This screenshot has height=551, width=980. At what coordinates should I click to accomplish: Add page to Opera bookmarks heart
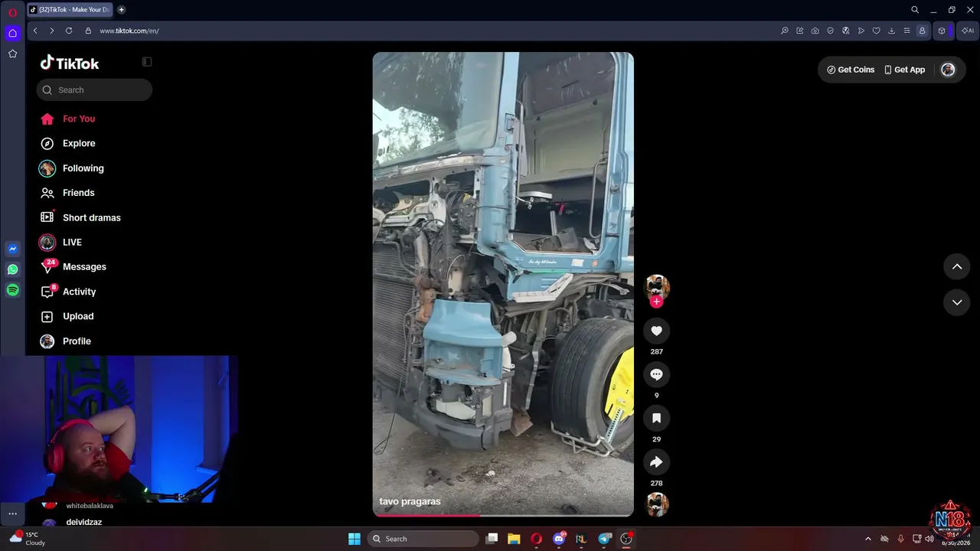point(877,31)
